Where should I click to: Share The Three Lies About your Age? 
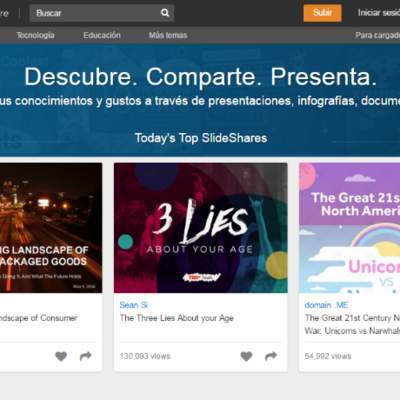[271, 356]
